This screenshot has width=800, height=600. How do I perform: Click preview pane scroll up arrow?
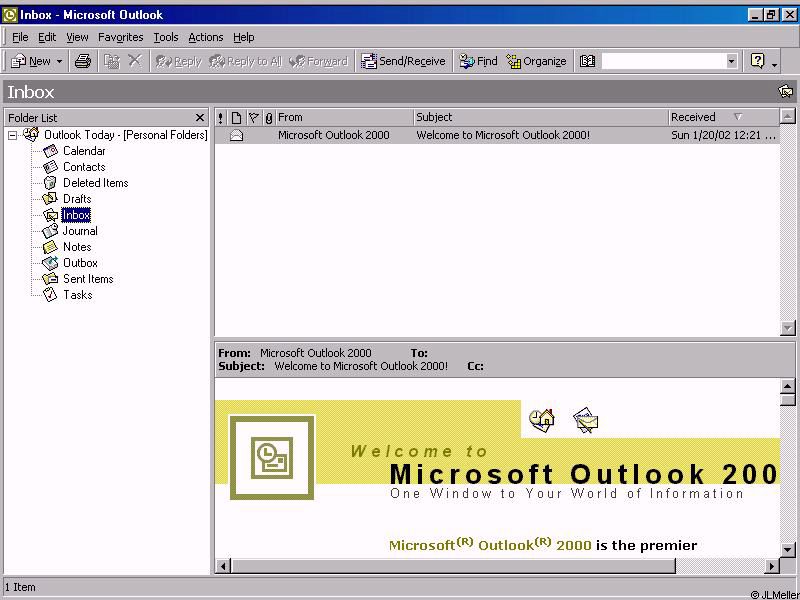[x=788, y=386]
